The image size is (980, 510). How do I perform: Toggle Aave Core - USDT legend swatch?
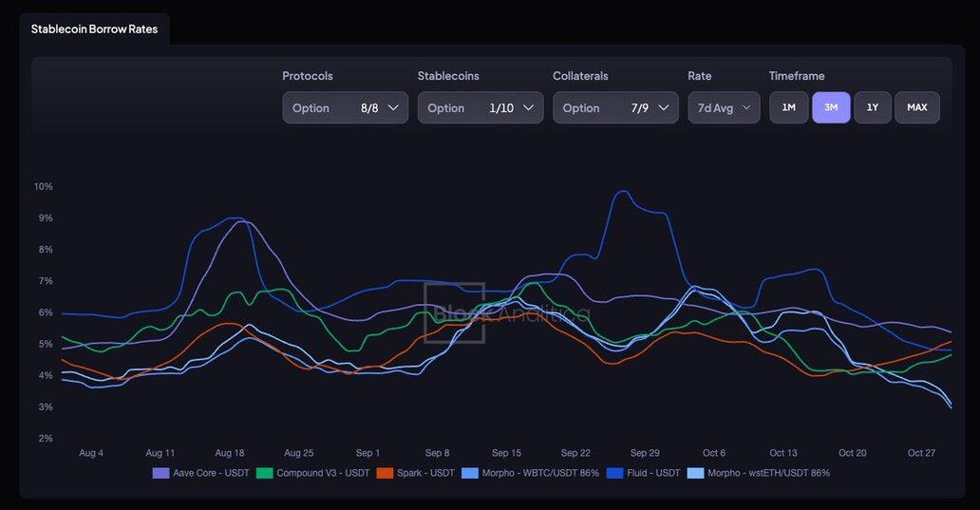click(161, 473)
